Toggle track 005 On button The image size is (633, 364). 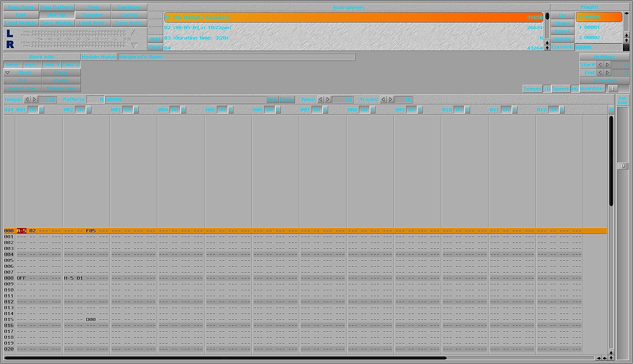coord(222,110)
